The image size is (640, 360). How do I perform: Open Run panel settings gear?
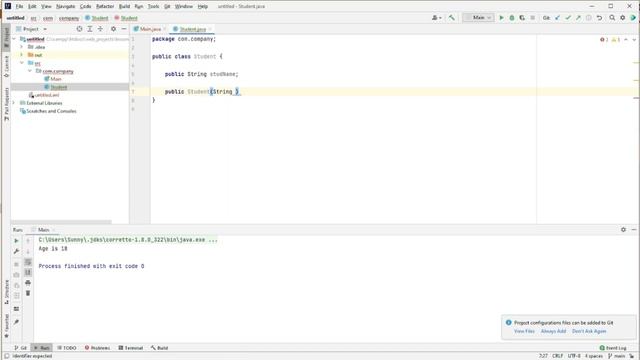[x=623, y=230]
